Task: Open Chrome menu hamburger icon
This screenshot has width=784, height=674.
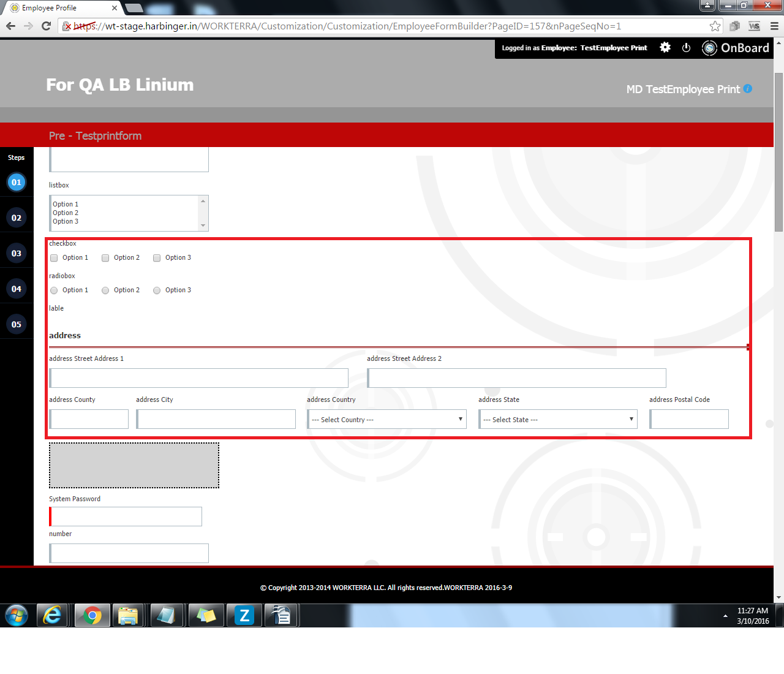Action: pos(774,26)
